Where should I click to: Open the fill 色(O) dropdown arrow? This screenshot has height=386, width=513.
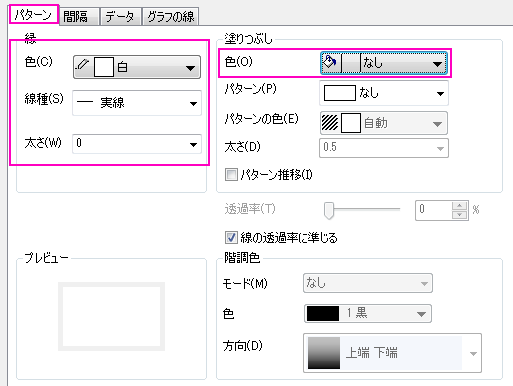437,64
